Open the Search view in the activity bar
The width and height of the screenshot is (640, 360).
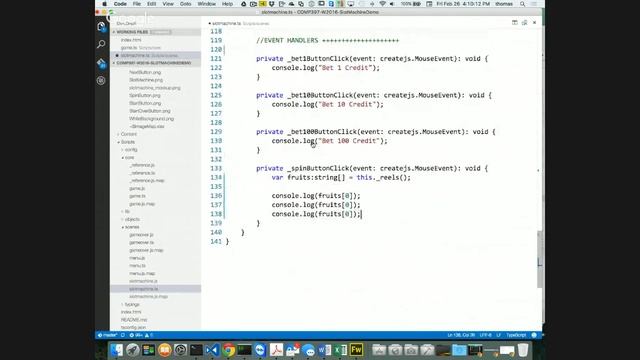tap(101, 44)
